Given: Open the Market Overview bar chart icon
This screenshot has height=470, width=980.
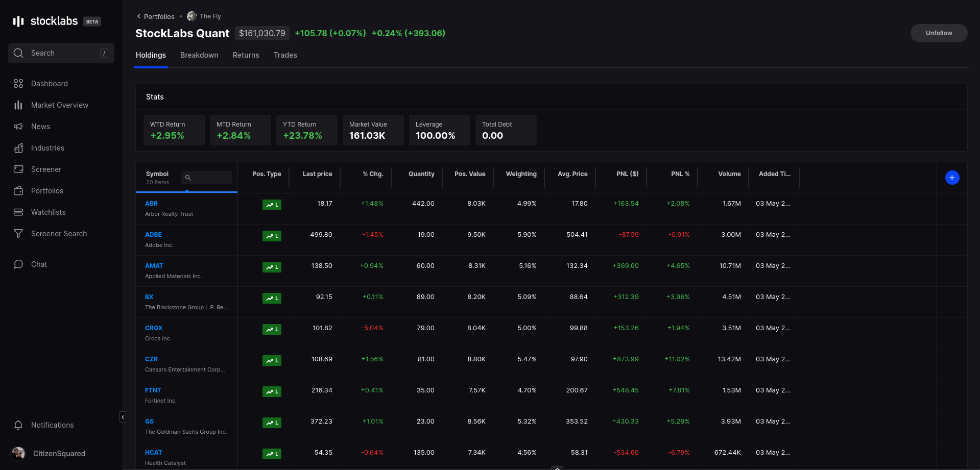Looking at the screenshot, I should (x=18, y=105).
